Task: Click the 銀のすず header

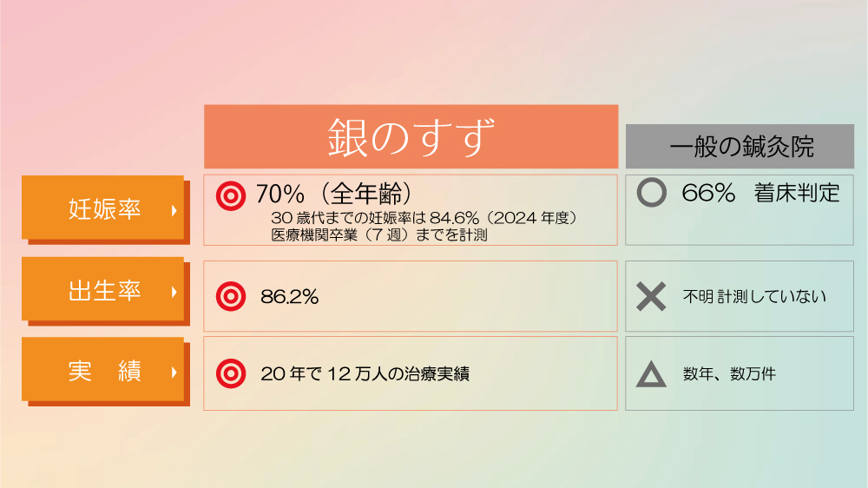Action: pos(411,137)
